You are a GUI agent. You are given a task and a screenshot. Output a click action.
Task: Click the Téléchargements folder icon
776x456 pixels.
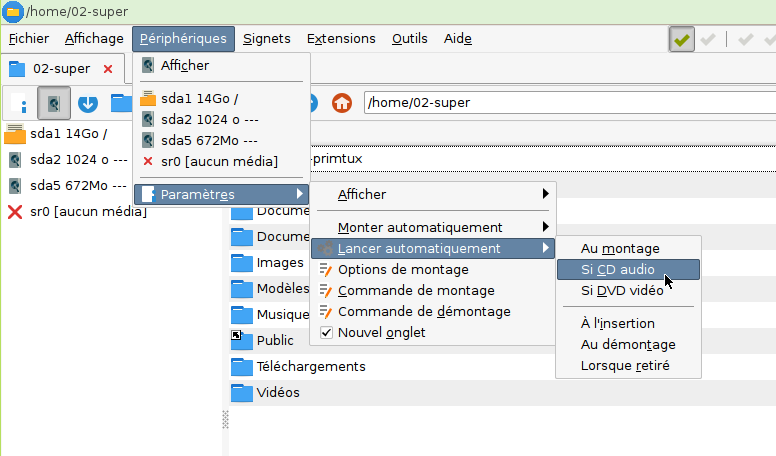point(242,366)
